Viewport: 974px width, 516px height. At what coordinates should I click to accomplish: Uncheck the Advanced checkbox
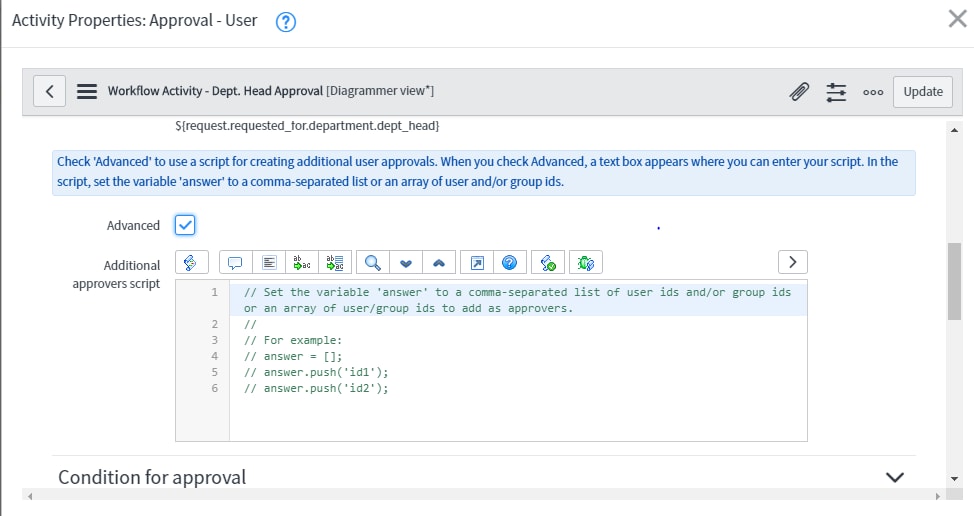click(185, 225)
